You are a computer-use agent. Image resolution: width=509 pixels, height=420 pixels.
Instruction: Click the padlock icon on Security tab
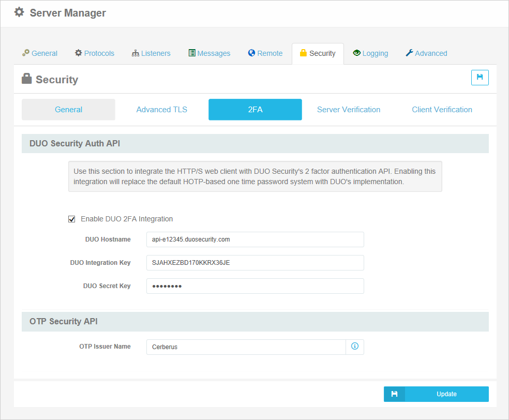303,53
